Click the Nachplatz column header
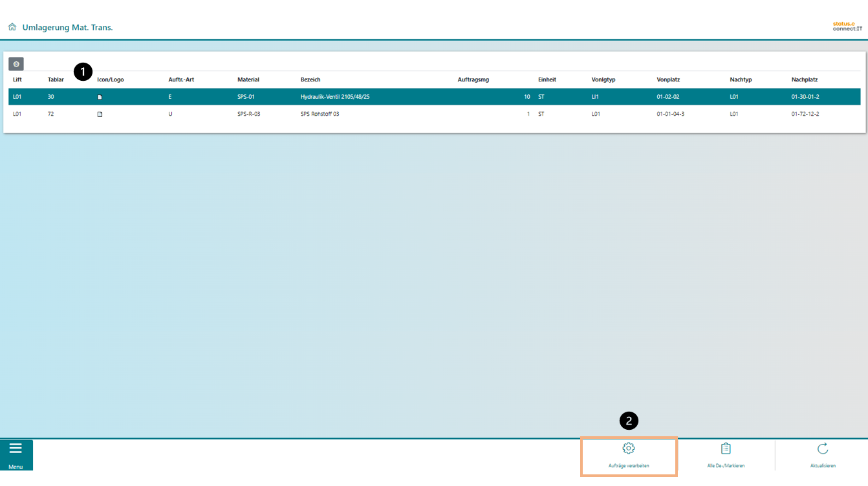 805,79
